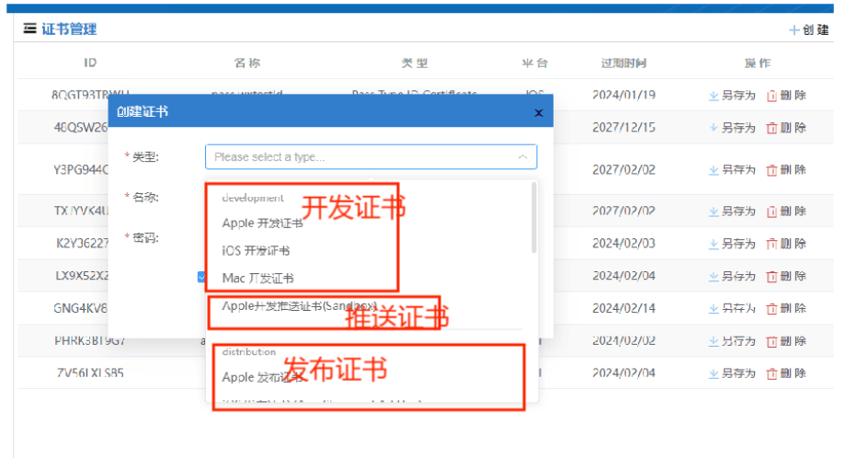The height and width of the screenshot is (458, 868).
Task: Click 删除 for the 2027/12/15 row
Action: [786, 128]
